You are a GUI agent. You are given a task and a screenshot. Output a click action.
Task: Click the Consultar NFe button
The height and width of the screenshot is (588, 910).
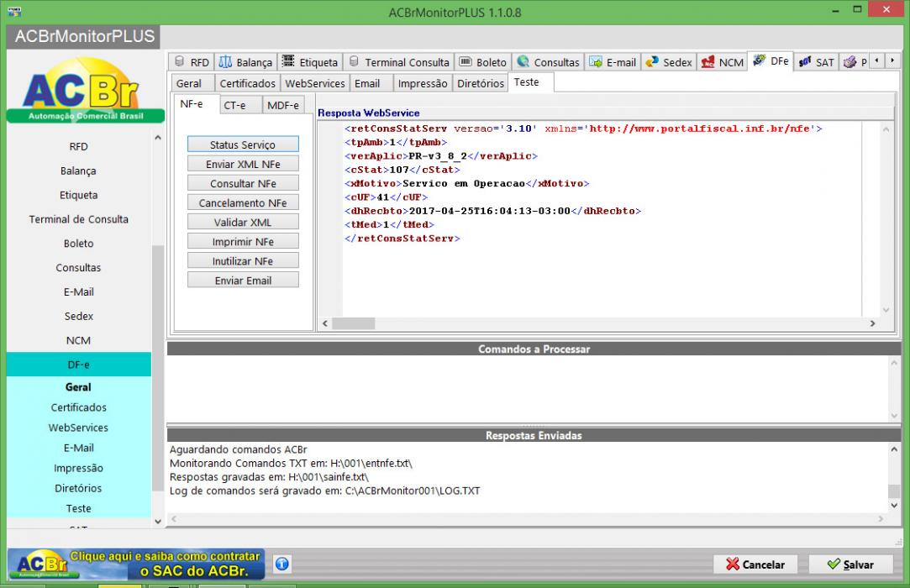tap(243, 183)
